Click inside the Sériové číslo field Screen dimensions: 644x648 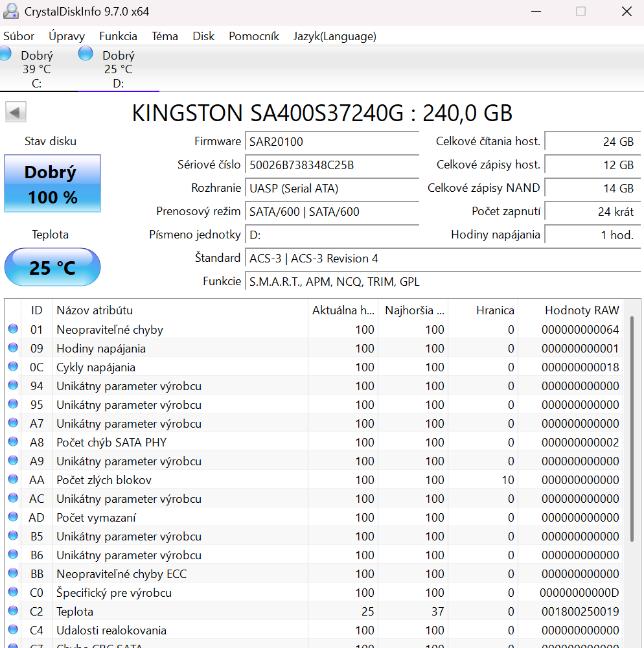(332, 165)
